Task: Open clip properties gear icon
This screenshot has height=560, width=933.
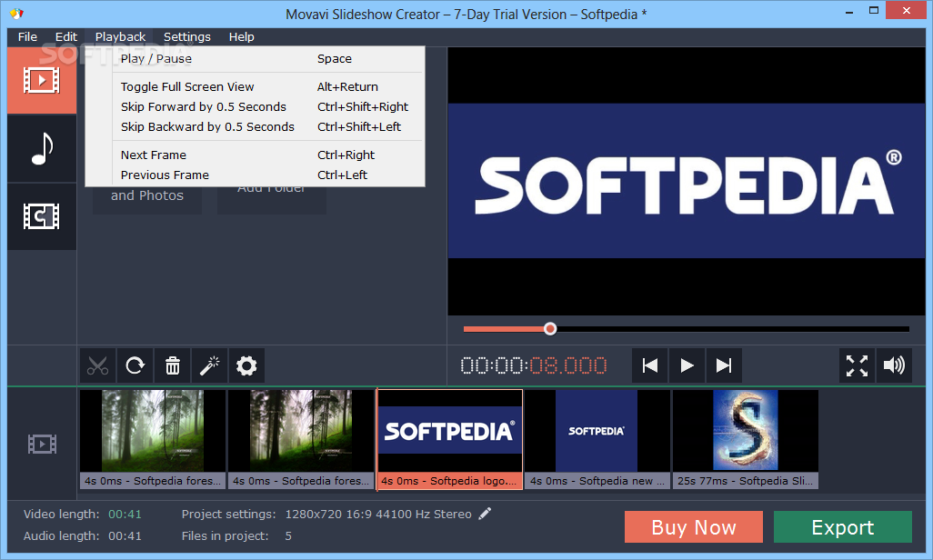Action: pos(246,365)
